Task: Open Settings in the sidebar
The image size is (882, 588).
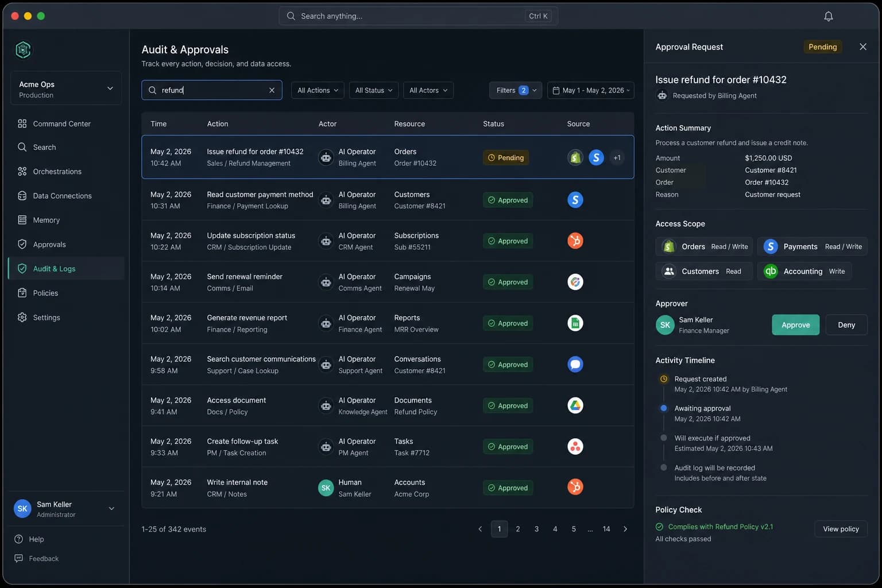Action: (66, 318)
